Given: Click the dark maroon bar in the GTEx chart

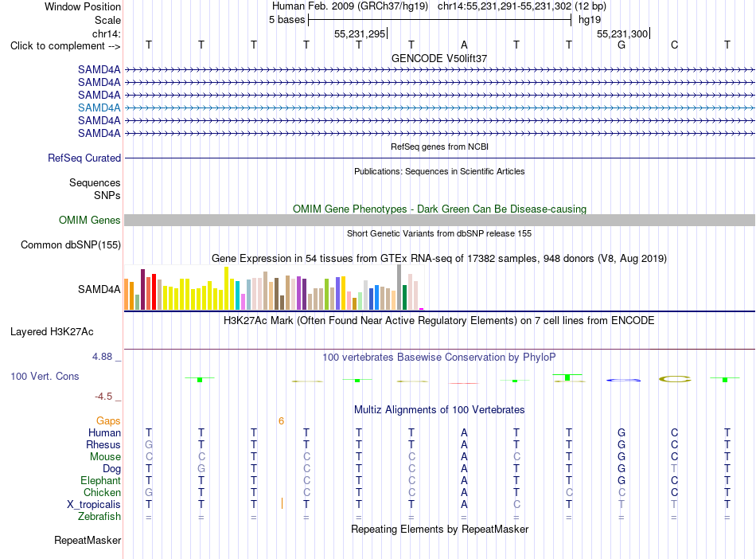Looking at the screenshot, I should pos(142,289).
